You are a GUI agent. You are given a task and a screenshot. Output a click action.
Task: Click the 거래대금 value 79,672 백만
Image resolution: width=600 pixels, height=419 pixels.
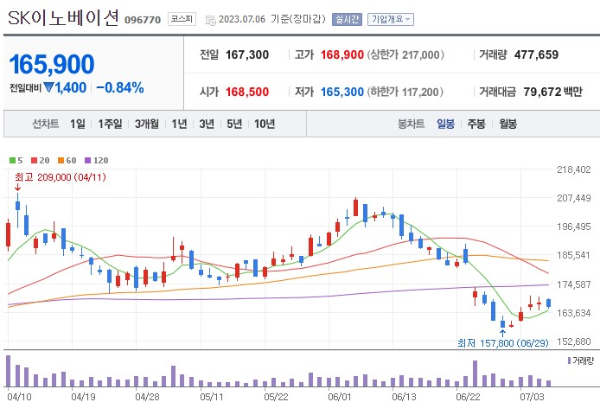click(x=553, y=92)
